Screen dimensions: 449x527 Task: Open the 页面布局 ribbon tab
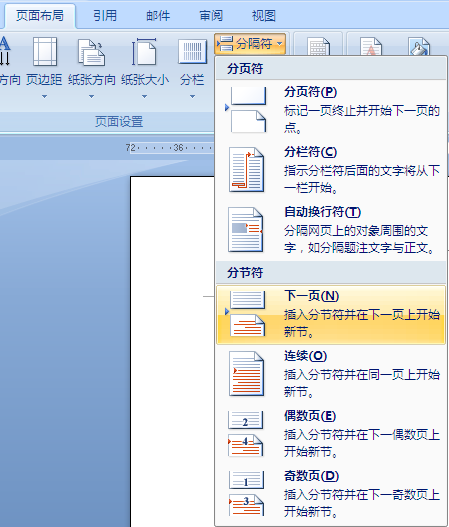[x=40, y=16]
